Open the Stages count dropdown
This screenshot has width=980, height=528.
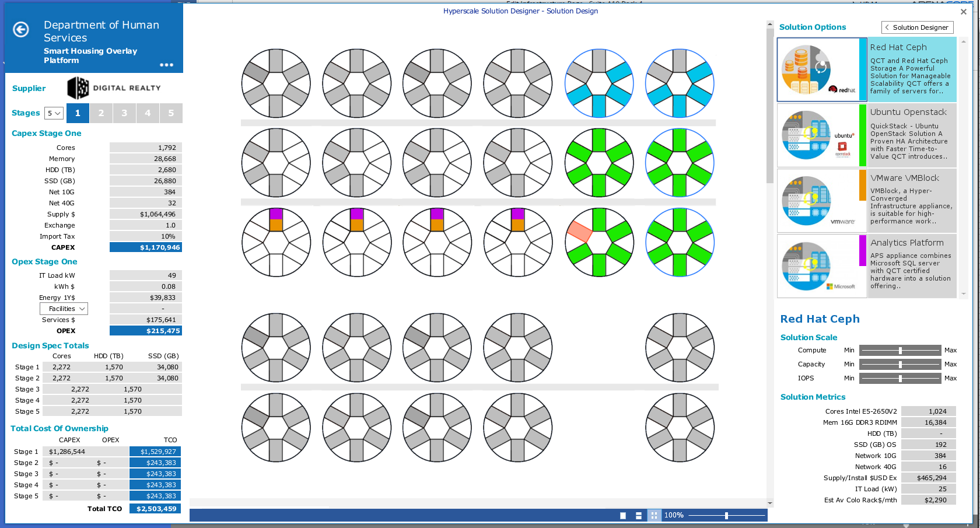(x=54, y=113)
